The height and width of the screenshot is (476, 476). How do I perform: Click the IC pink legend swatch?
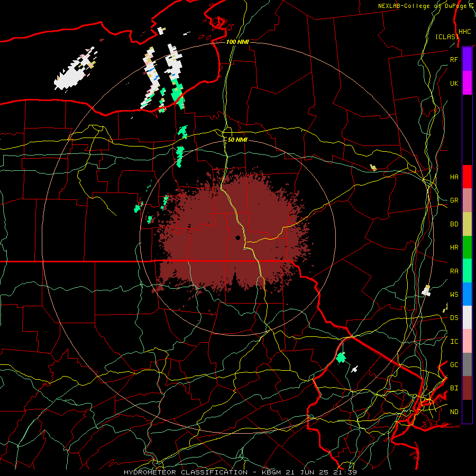pos(467,341)
